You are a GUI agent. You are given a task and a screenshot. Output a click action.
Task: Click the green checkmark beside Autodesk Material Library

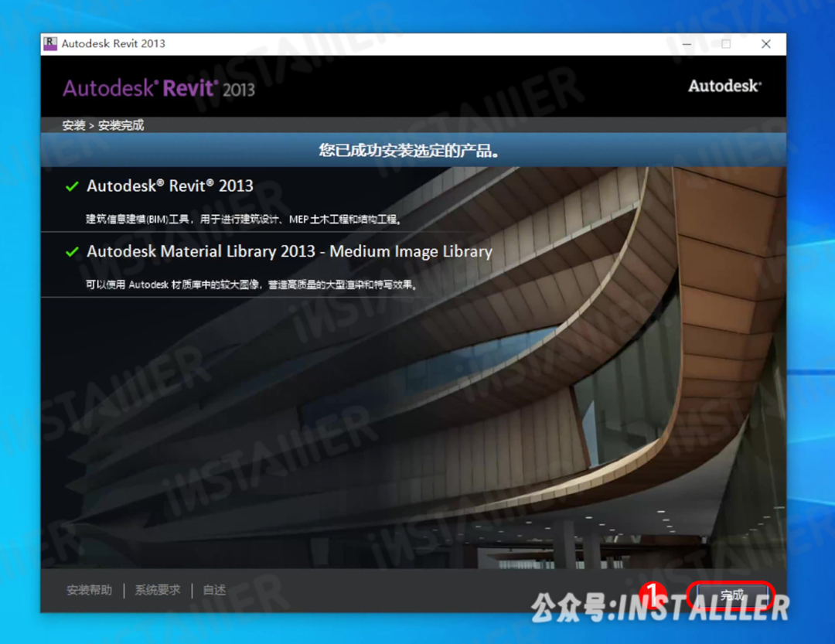tap(72, 251)
